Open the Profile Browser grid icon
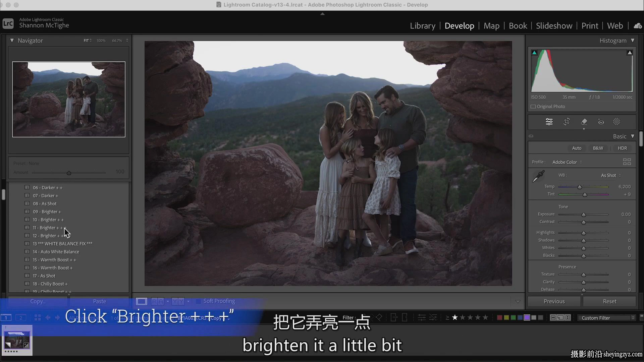This screenshot has height=362, width=644. [627, 162]
